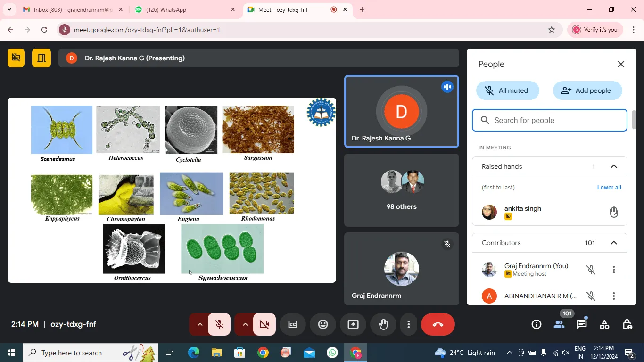644x362 pixels.
Task: Toggle mute icon for ABINANDHANAN R M
Action: pyautogui.click(x=591, y=296)
